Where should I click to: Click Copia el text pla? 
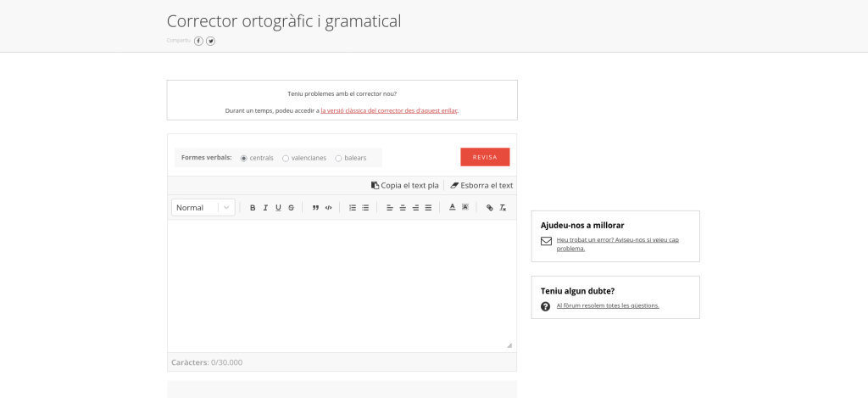pyautogui.click(x=405, y=185)
